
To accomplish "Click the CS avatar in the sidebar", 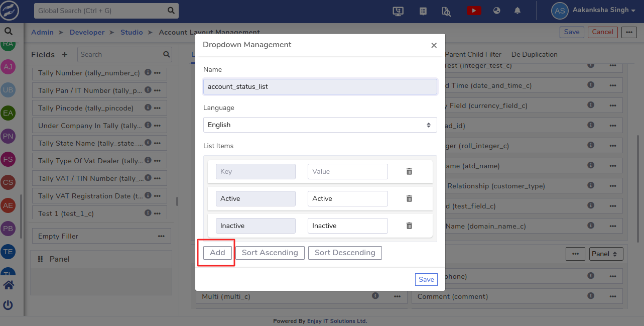I will [x=8, y=182].
